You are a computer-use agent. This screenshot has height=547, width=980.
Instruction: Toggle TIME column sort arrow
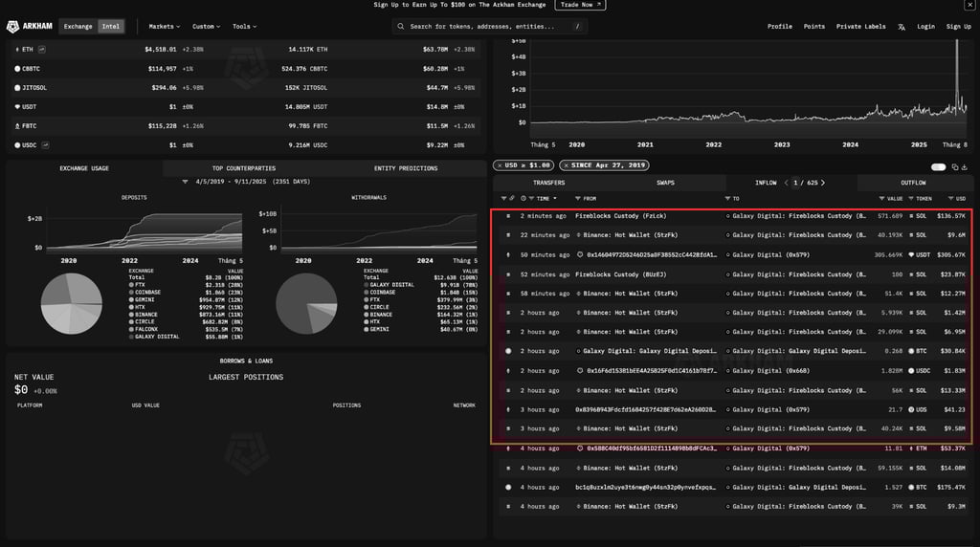(554, 199)
